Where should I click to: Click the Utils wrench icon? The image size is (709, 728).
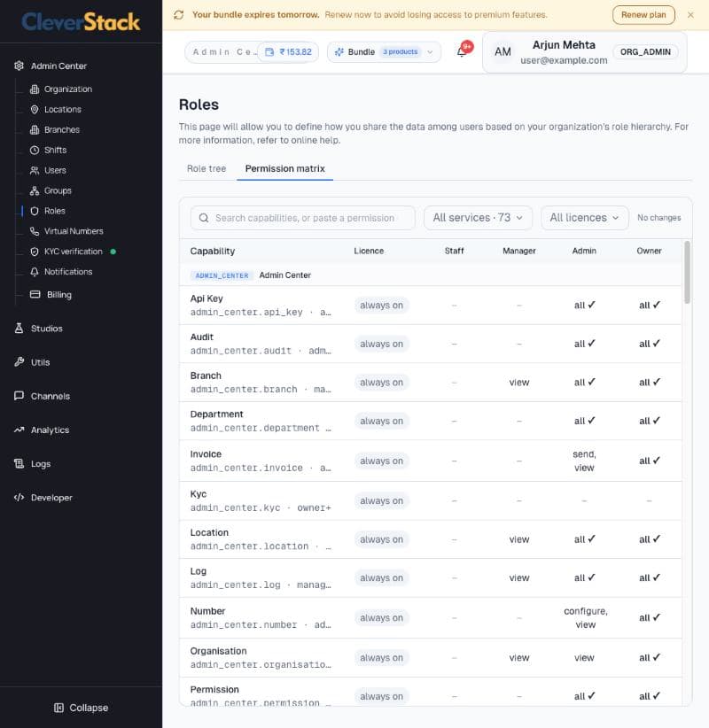click(19, 362)
